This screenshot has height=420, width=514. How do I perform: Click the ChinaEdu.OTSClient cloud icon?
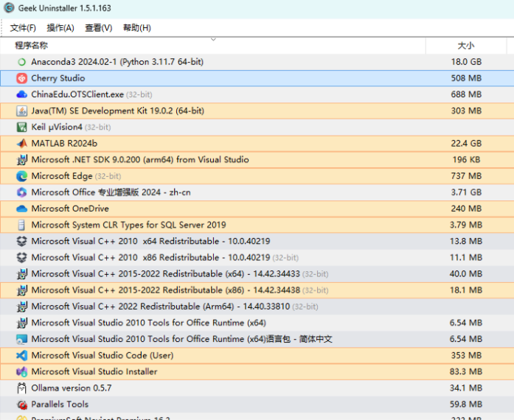point(21,94)
